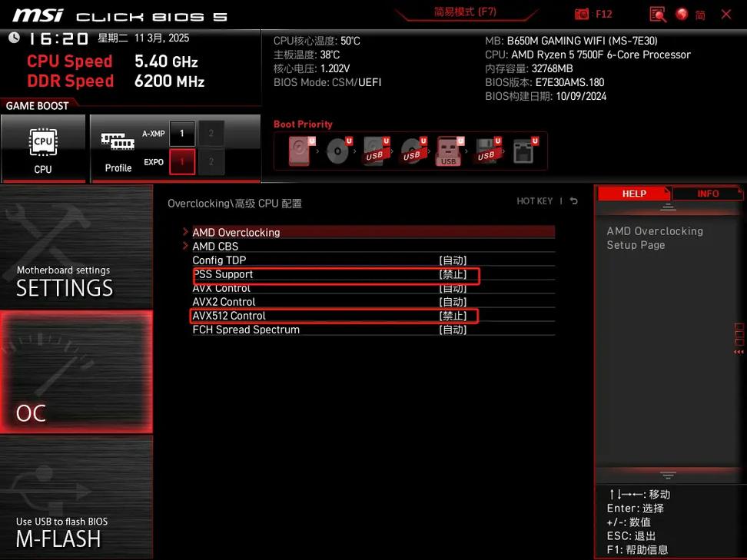Expand the AMD CBS submenu

(215, 247)
